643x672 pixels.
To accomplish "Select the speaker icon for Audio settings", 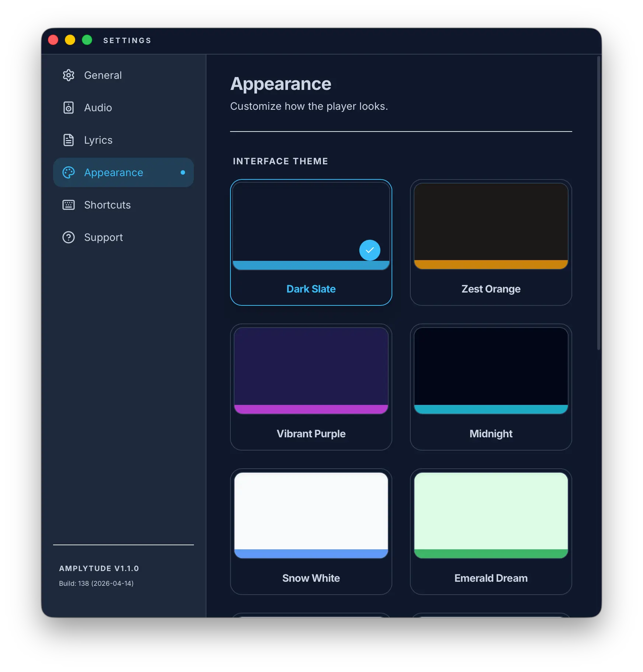I will pyautogui.click(x=69, y=108).
